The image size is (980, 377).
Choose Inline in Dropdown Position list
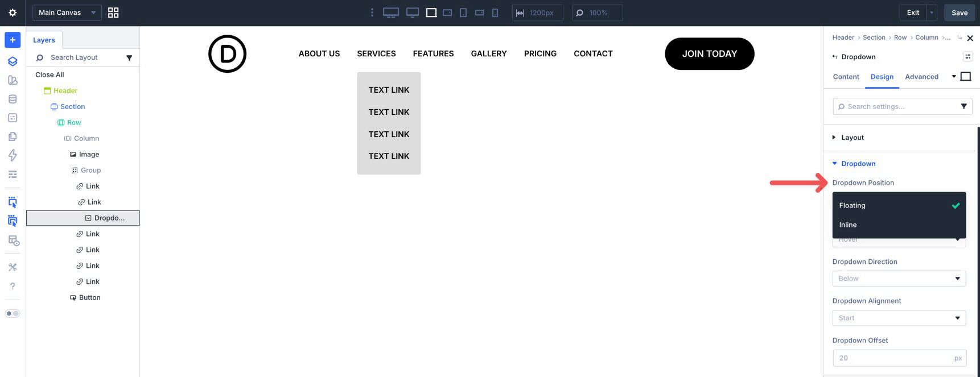pyautogui.click(x=899, y=225)
